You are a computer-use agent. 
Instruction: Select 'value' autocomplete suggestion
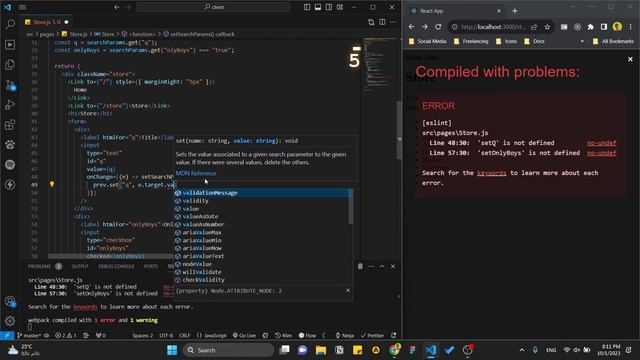(x=261, y=209)
